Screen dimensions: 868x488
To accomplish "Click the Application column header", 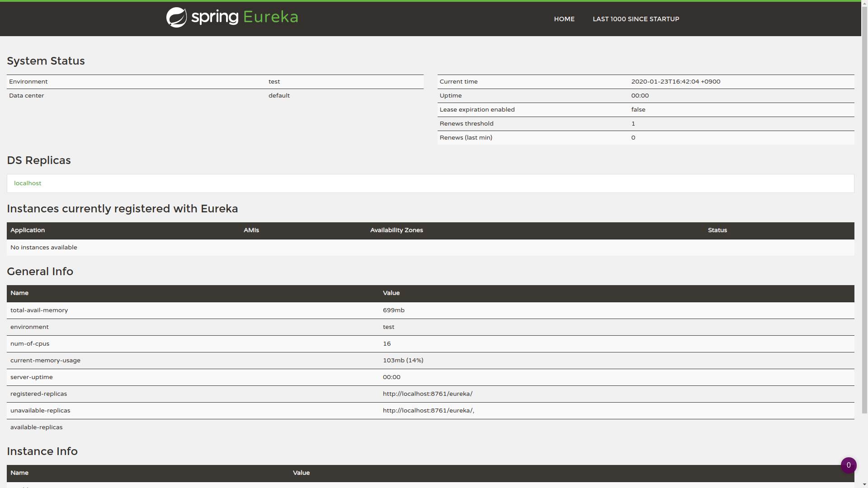I will click(x=28, y=230).
